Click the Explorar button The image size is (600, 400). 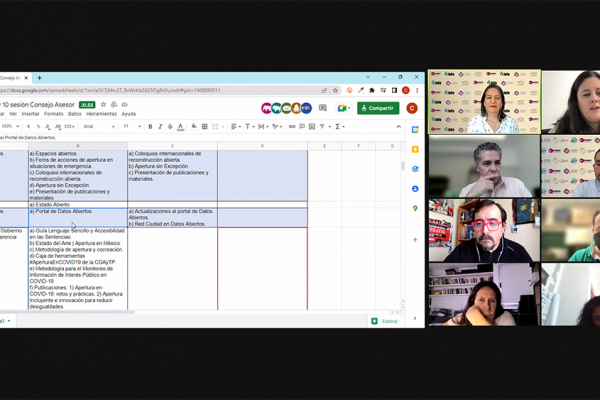[385, 321]
